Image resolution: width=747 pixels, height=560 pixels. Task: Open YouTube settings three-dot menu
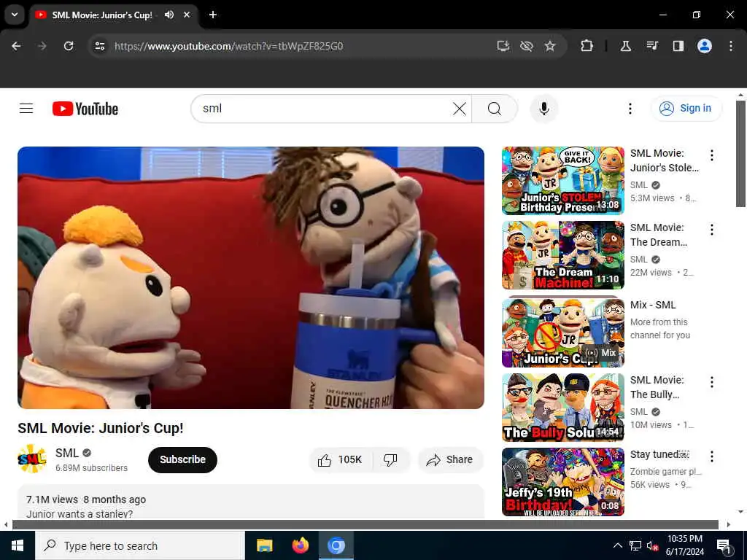coord(630,109)
